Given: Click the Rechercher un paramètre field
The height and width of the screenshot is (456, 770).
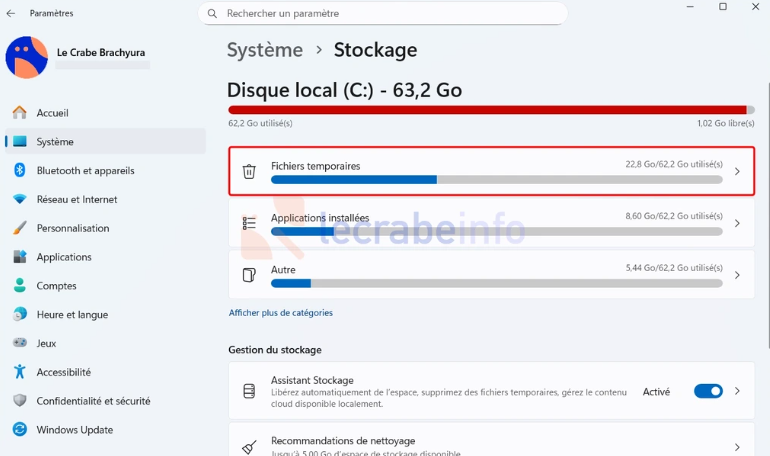Looking at the screenshot, I should [390, 13].
